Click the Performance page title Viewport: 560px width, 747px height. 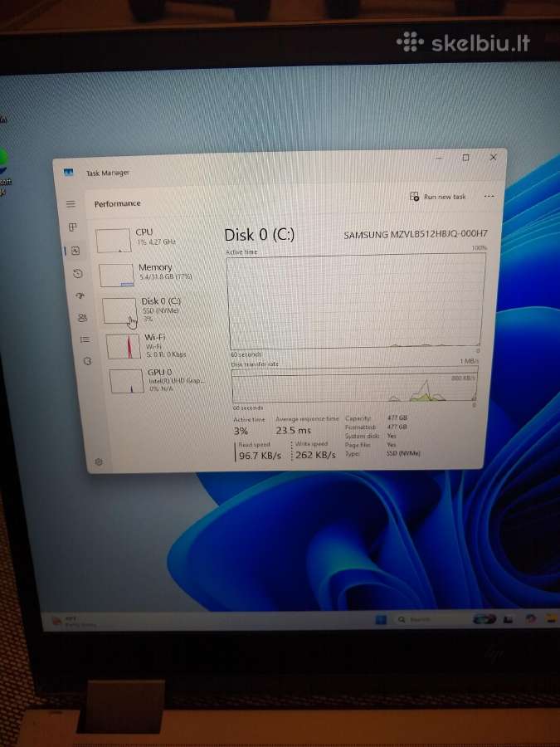pyautogui.click(x=118, y=203)
